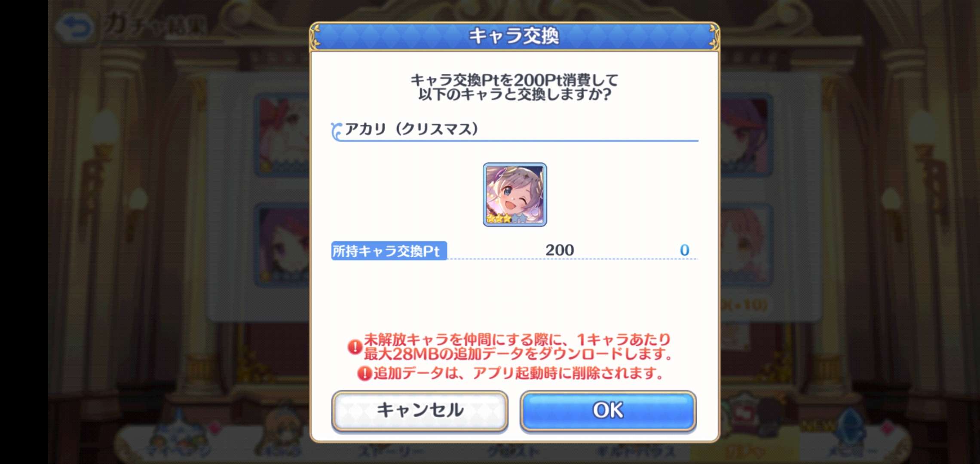This screenshot has width=980, height=464.
Task: Click the red warning icon beside 追加データ text
Action: 364,373
